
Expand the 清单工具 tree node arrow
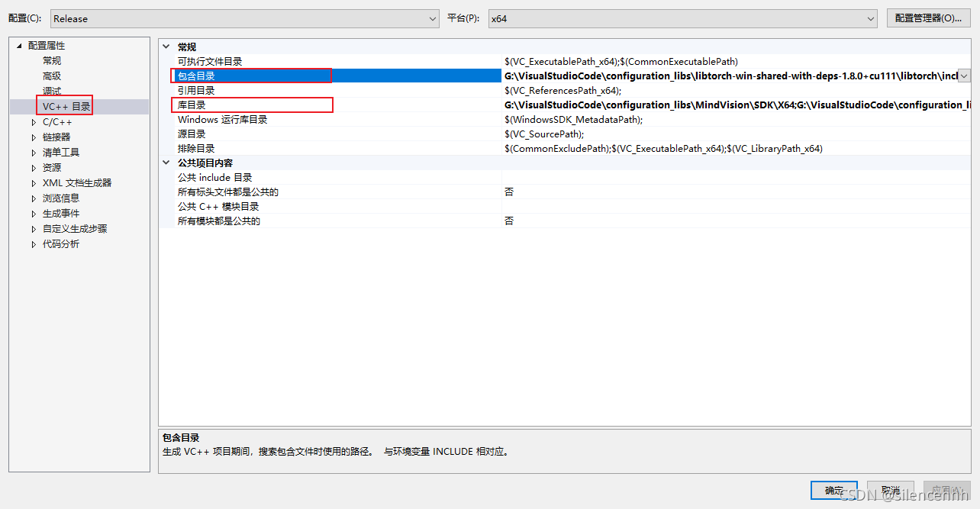pyautogui.click(x=34, y=153)
